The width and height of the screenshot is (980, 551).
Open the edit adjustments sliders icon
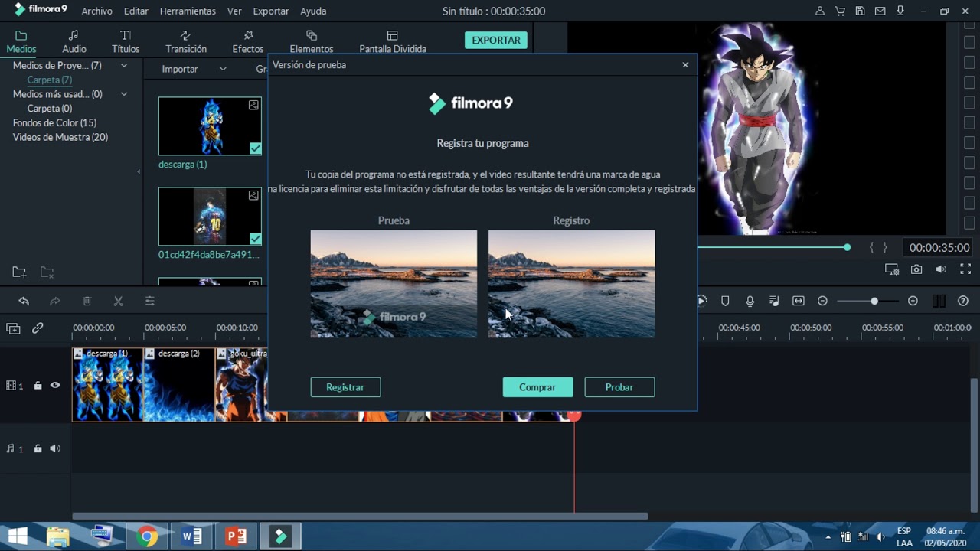coord(149,302)
